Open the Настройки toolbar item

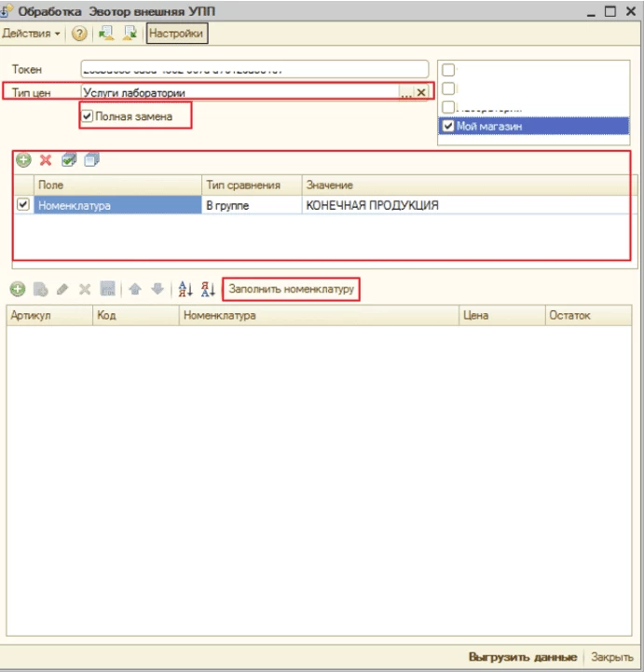tap(176, 34)
